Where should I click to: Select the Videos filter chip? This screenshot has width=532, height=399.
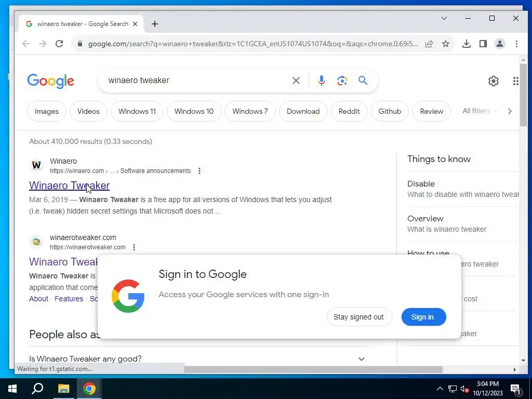point(88,111)
